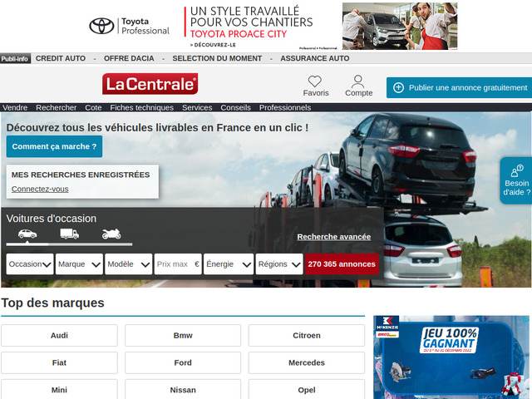Click the Voitures d'occasion heading
Screen dimensions: 532x399
(52, 219)
